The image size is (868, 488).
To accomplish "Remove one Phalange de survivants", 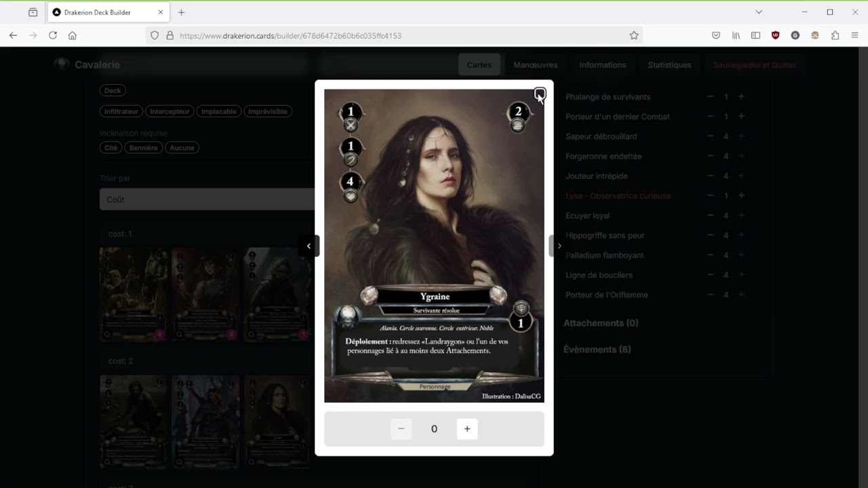I will pos(710,97).
